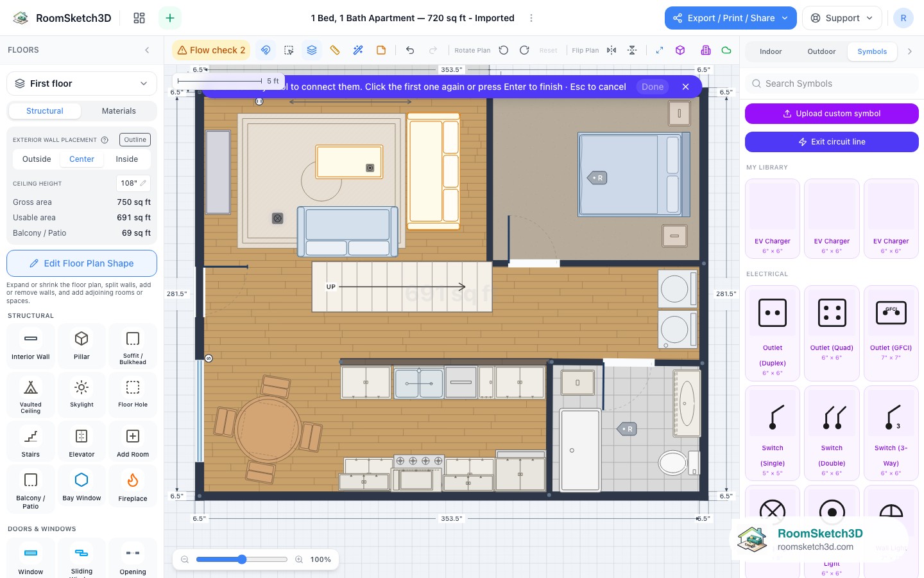
Task: Click the expand fullscreen arrows icon
Action: tap(660, 50)
